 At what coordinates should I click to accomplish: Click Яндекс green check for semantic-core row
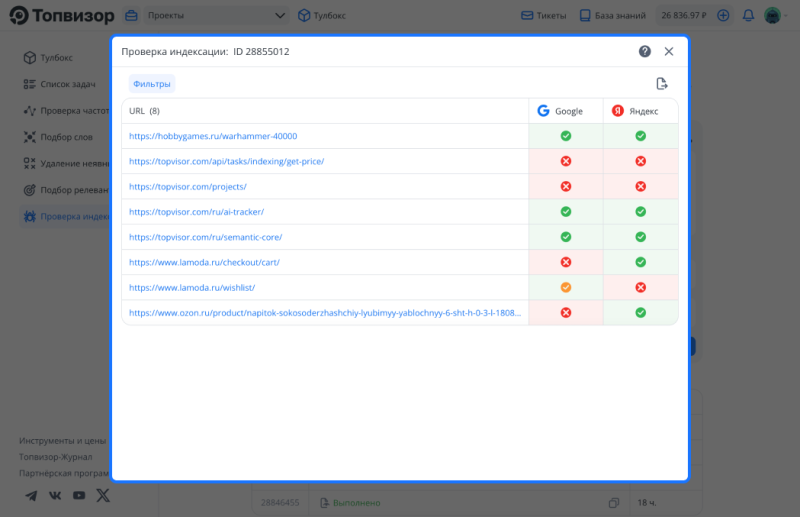pyautogui.click(x=641, y=237)
